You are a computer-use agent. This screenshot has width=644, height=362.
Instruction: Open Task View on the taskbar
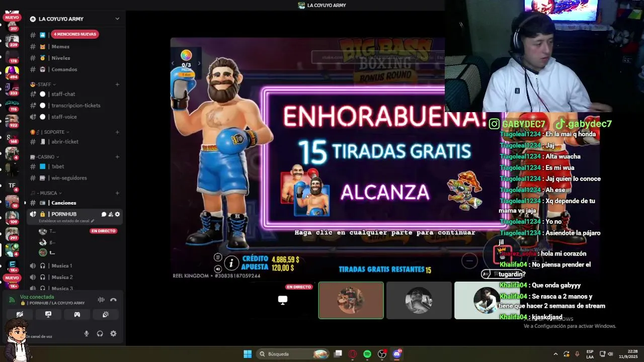pos(338,354)
